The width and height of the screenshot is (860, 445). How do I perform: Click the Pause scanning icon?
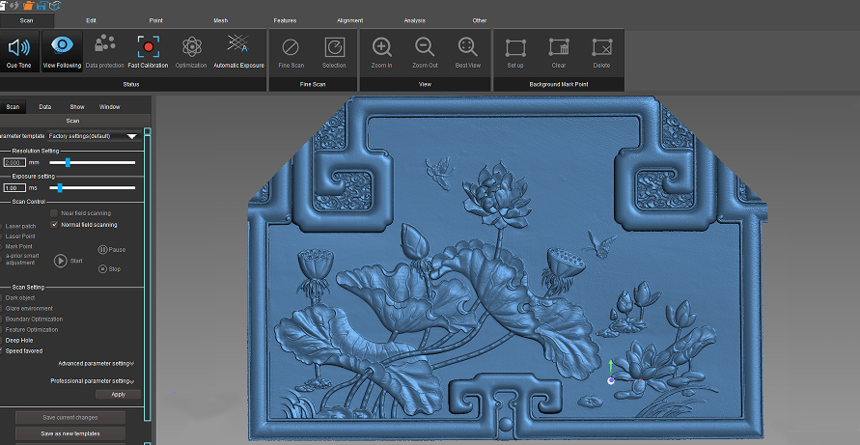[103, 250]
